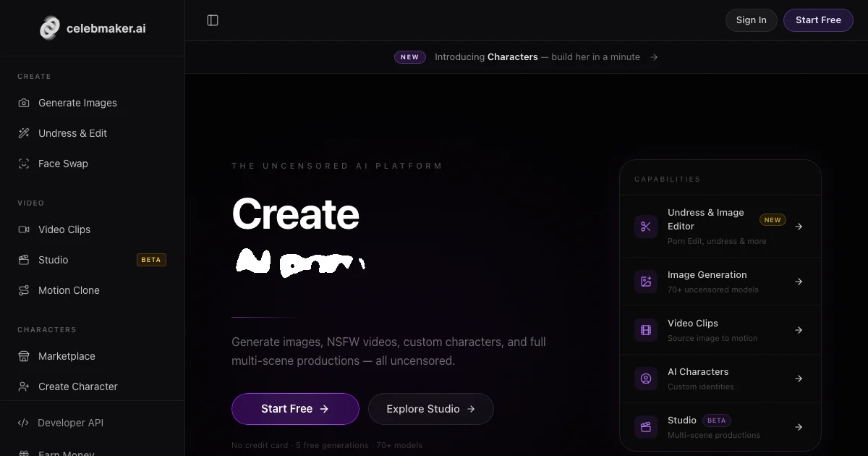This screenshot has height=456, width=868.
Task: Click the Custom identities subtitle
Action: click(x=701, y=387)
